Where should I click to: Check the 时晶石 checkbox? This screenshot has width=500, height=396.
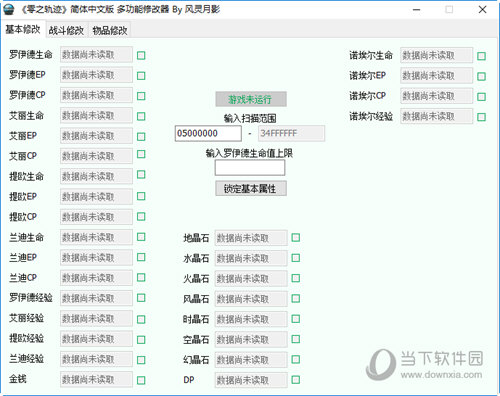296,319
